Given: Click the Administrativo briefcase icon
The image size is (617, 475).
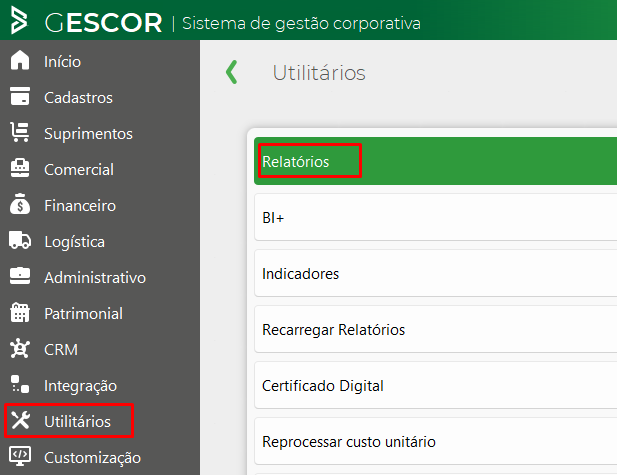Looking at the screenshot, I should (x=20, y=277).
